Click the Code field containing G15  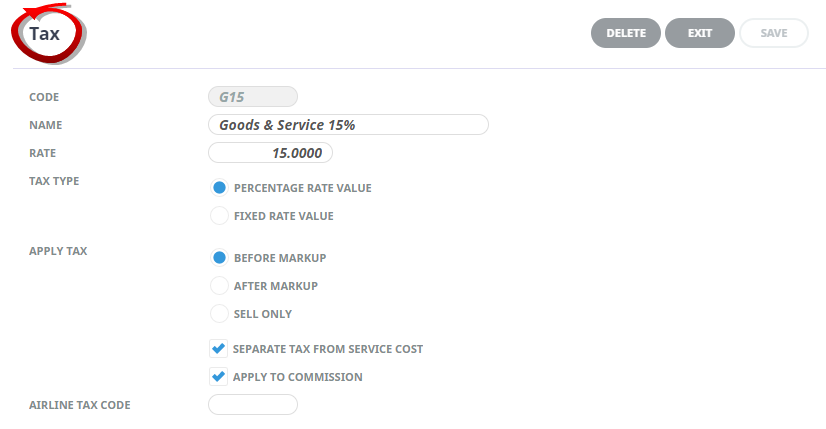coord(253,97)
